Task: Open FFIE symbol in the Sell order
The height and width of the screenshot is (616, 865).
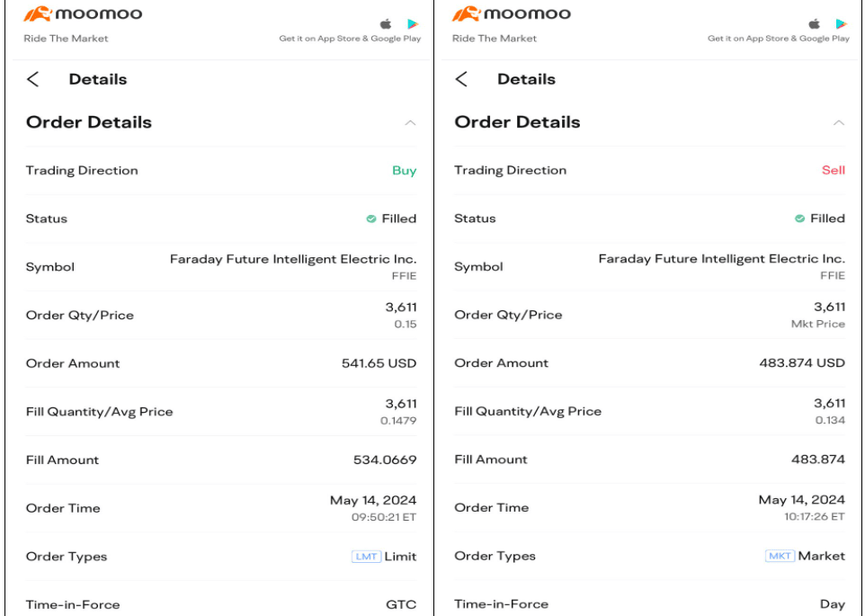Action: (x=833, y=276)
